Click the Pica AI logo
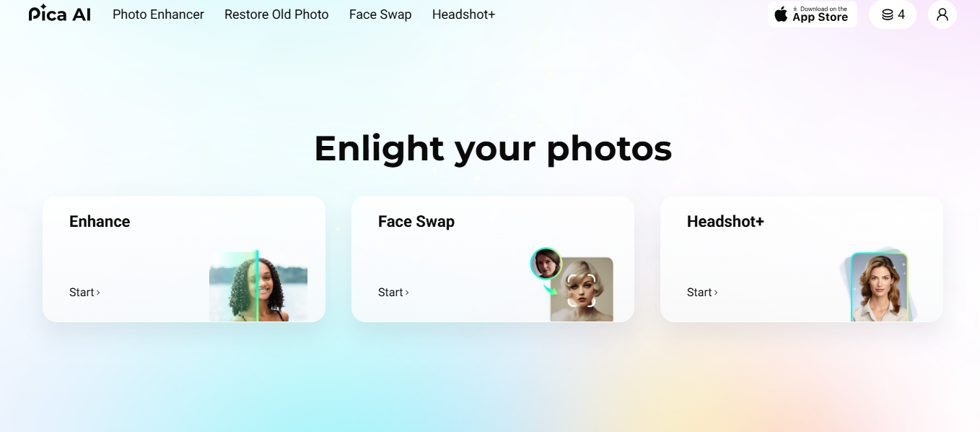 click(60, 14)
